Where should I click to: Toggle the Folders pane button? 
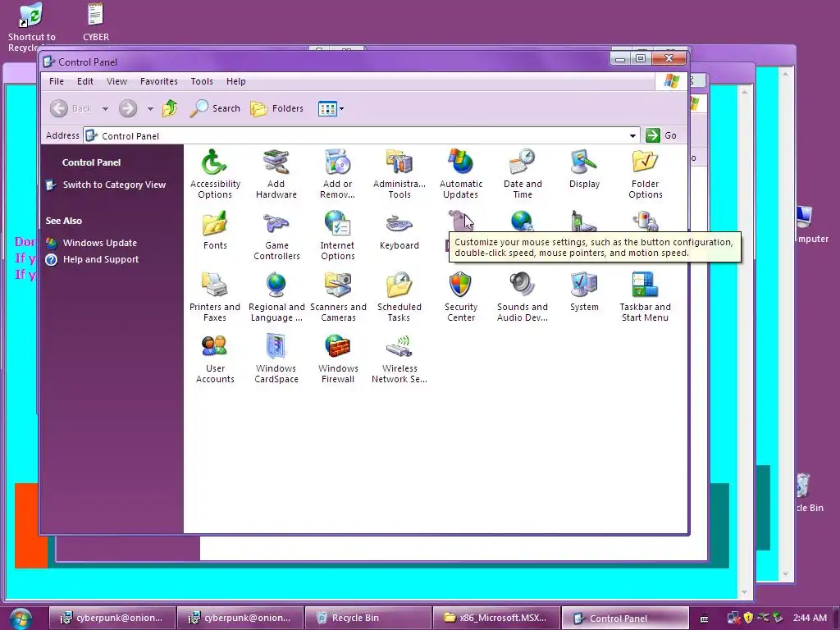click(x=277, y=108)
